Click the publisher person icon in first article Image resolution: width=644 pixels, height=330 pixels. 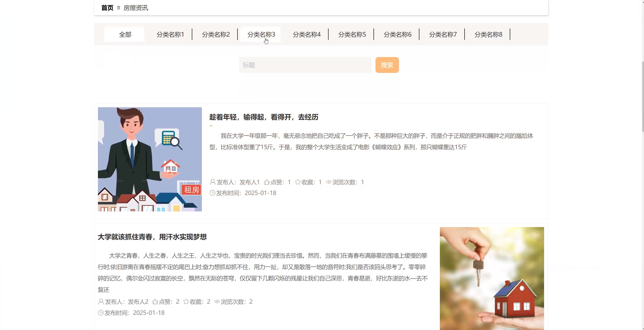pyautogui.click(x=212, y=182)
